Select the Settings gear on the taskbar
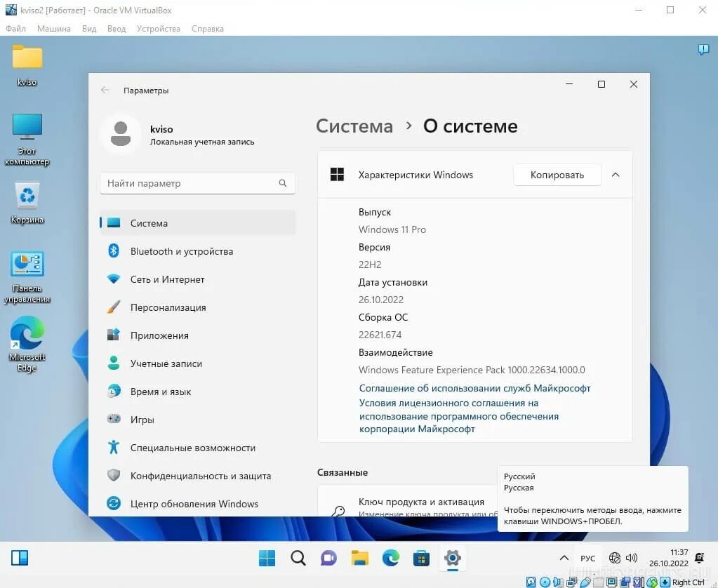The height and width of the screenshot is (588, 718). point(453,558)
